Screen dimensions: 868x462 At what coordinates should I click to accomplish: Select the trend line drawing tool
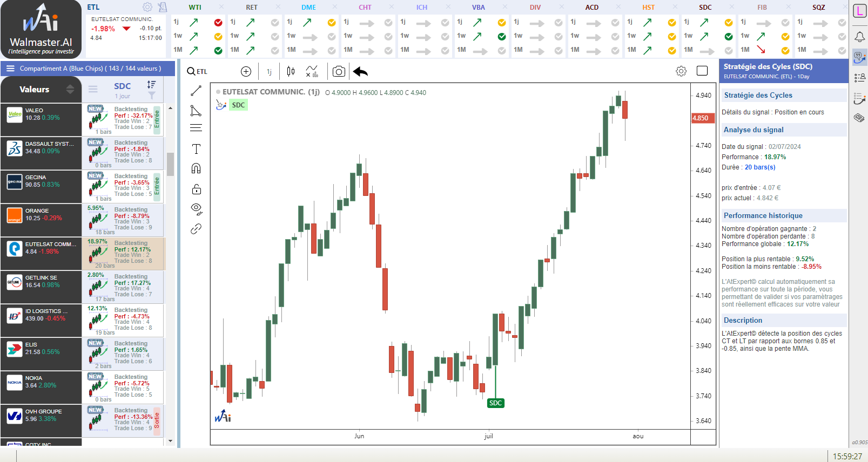click(x=196, y=91)
